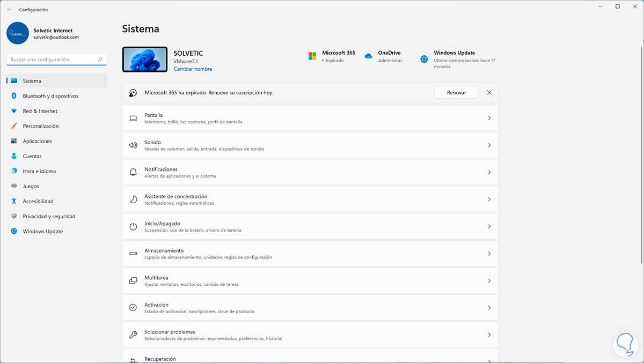644x363 pixels.
Task: Click the Hora e idioma globe icon
Action: point(14,171)
